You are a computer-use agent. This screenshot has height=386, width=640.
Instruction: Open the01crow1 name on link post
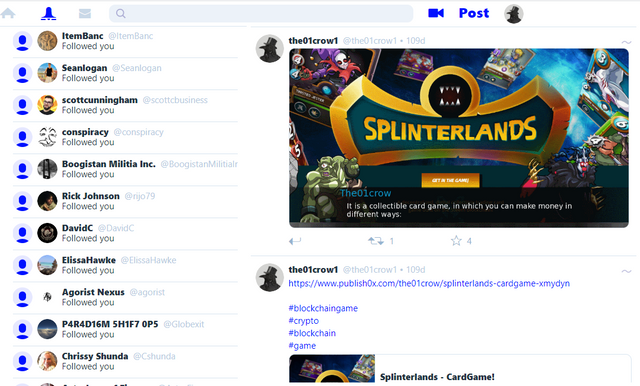tap(313, 270)
